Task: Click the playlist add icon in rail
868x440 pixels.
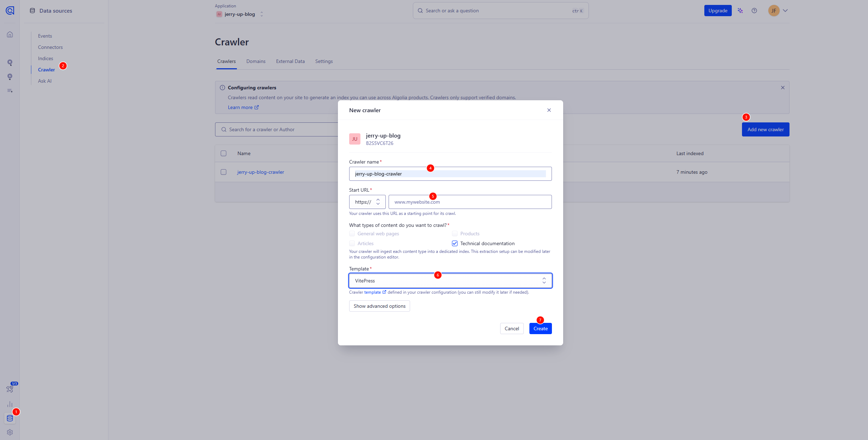Action: (x=10, y=91)
